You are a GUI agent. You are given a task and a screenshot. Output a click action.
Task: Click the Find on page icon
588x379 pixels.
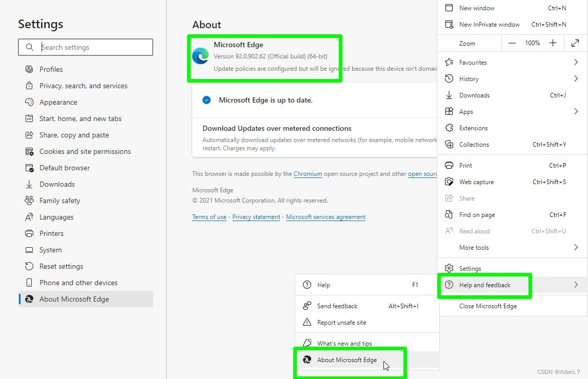coord(449,215)
